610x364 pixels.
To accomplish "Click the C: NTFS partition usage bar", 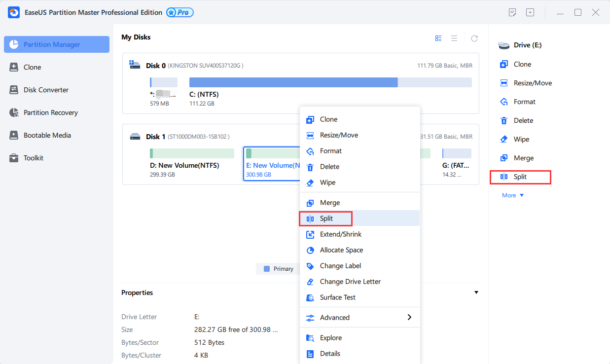I will (x=330, y=82).
